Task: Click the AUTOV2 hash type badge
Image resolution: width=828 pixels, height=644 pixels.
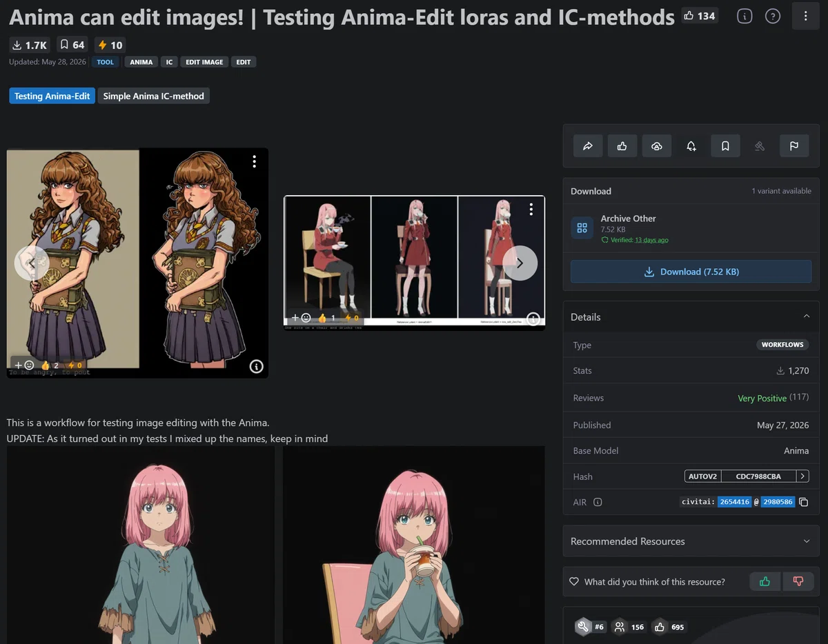Action: (703, 476)
